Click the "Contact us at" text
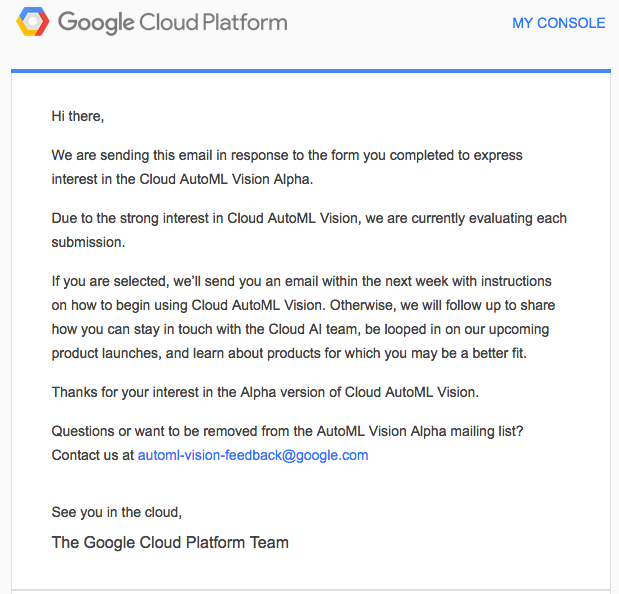 click(x=92, y=455)
